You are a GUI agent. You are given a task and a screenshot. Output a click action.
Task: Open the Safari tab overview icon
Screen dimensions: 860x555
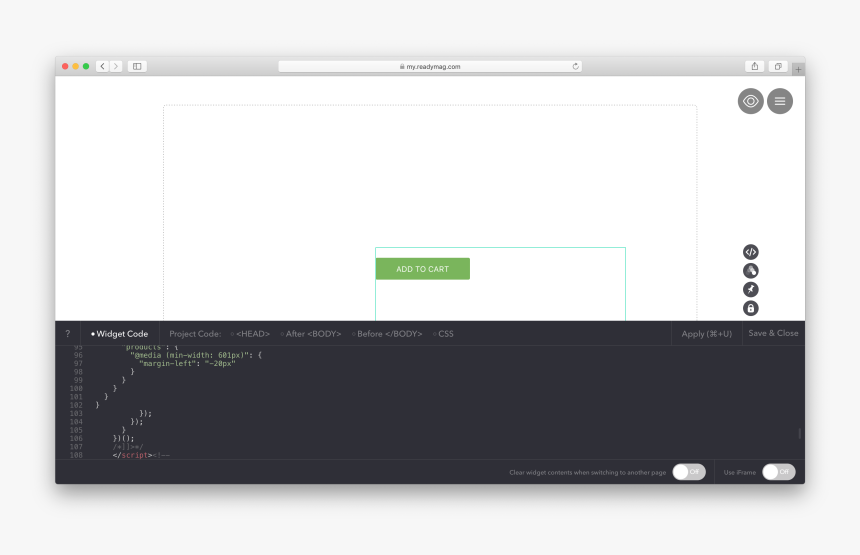coord(778,66)
